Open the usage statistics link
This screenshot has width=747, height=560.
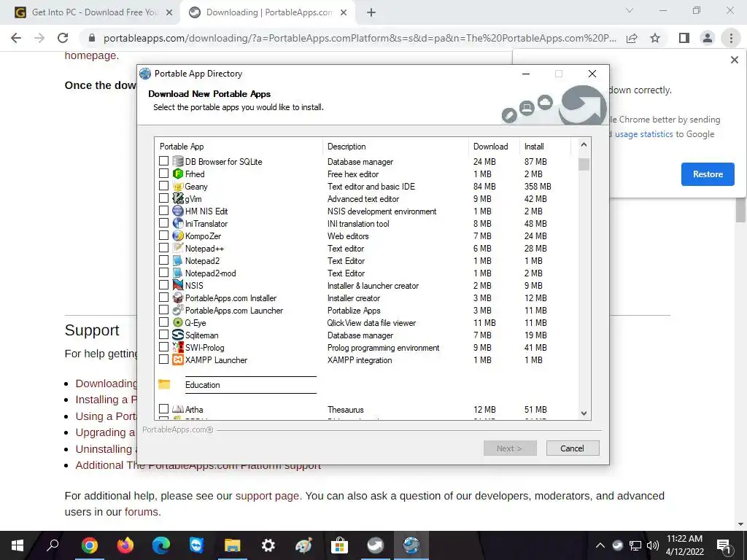point(643,134)
